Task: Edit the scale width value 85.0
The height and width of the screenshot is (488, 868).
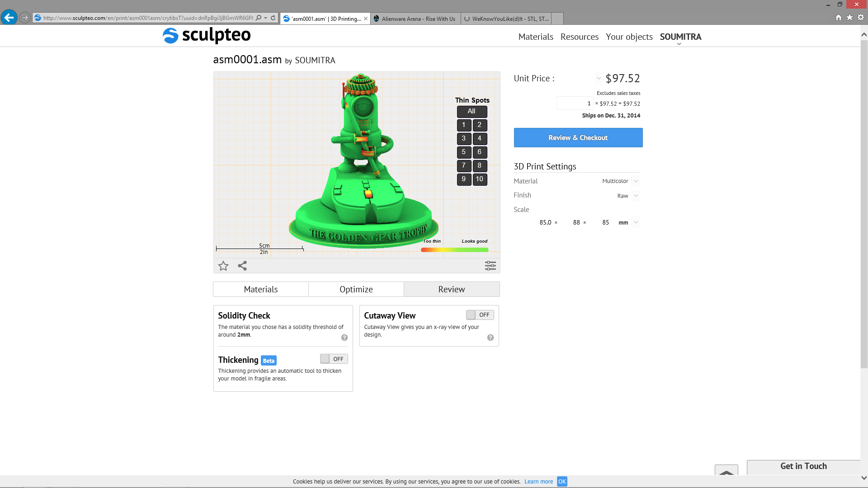Action: tap(545, 223)
